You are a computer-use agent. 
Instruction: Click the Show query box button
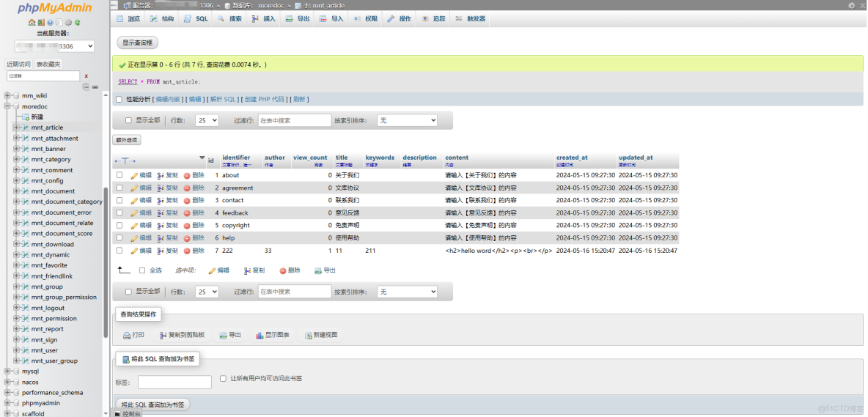(x=138, y=43)
